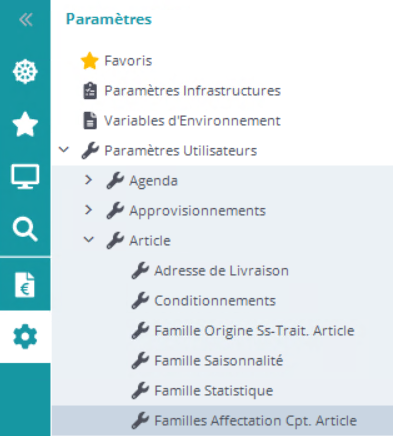Open the favorites star in the teal sidebar
Image resolution: width=393 pixels, height=436 pixels.
[x=25, y=124]
